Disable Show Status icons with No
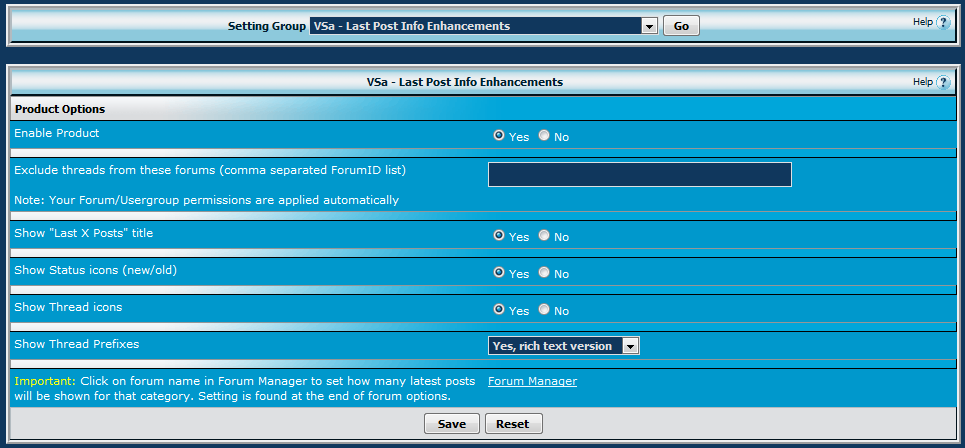 (x=544, y=273)
